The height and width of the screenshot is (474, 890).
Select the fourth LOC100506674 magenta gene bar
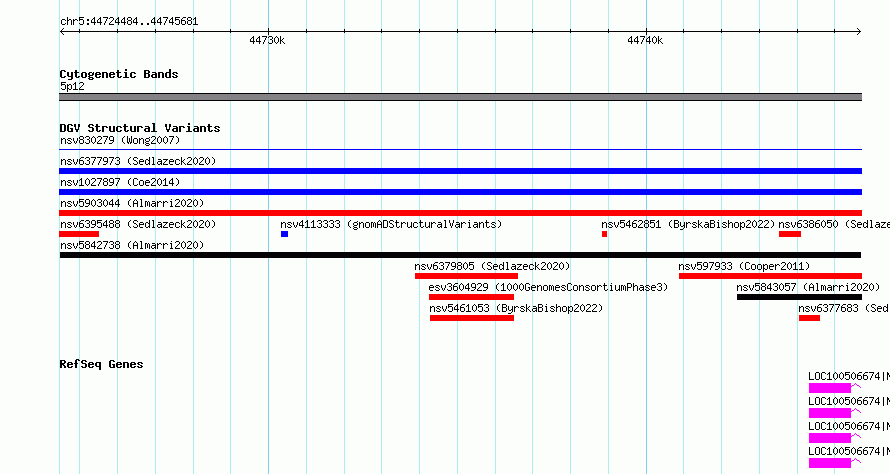830,463
